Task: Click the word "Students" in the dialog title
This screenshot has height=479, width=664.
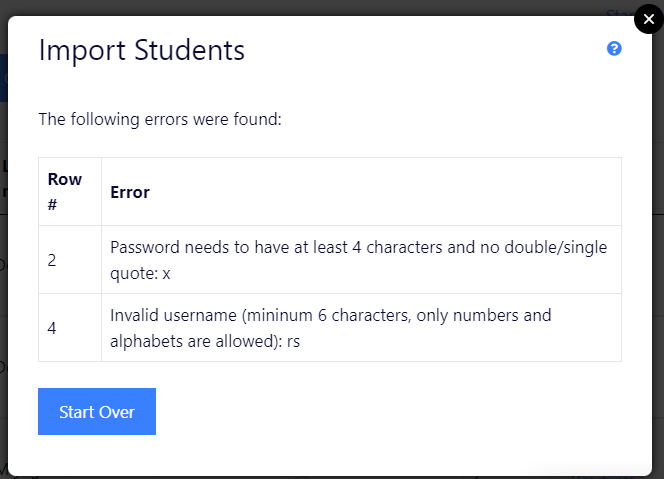Action: click(190, 50)
